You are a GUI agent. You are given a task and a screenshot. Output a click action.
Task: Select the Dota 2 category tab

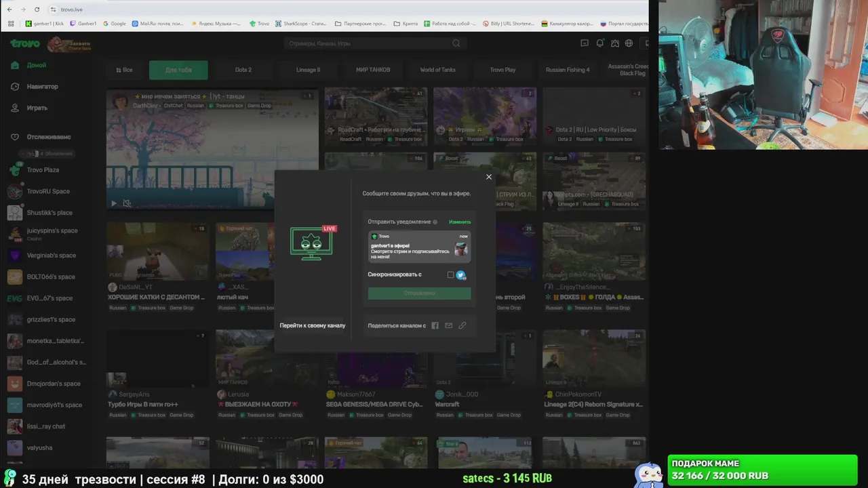click(x=243, y=70)
